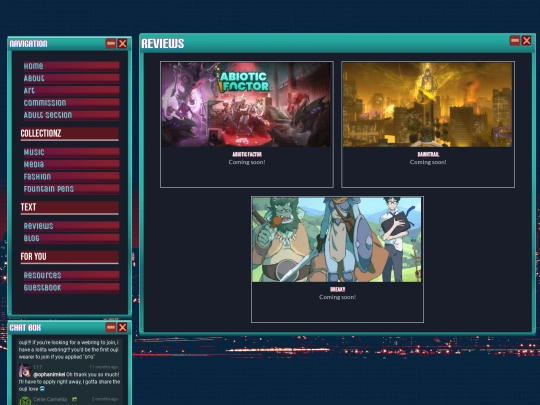Image resolution: width=540 pixels, height=405 pixels.
Task: Click the '117' username in chat
Action: 38,367
